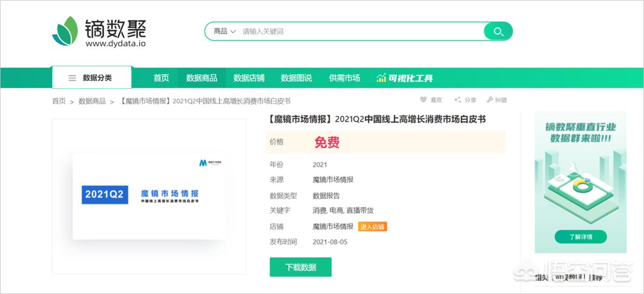Click the green 下载数据 button
This screenshot has width=644, height=294.
pos(301,267)
